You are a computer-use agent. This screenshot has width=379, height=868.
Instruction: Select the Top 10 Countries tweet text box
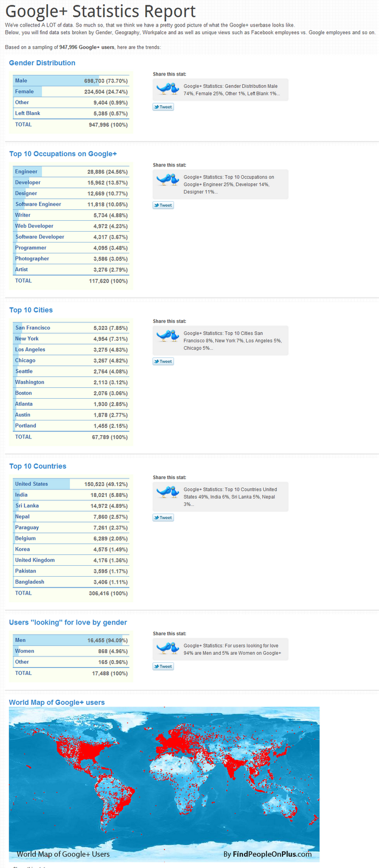pos(221,497)
